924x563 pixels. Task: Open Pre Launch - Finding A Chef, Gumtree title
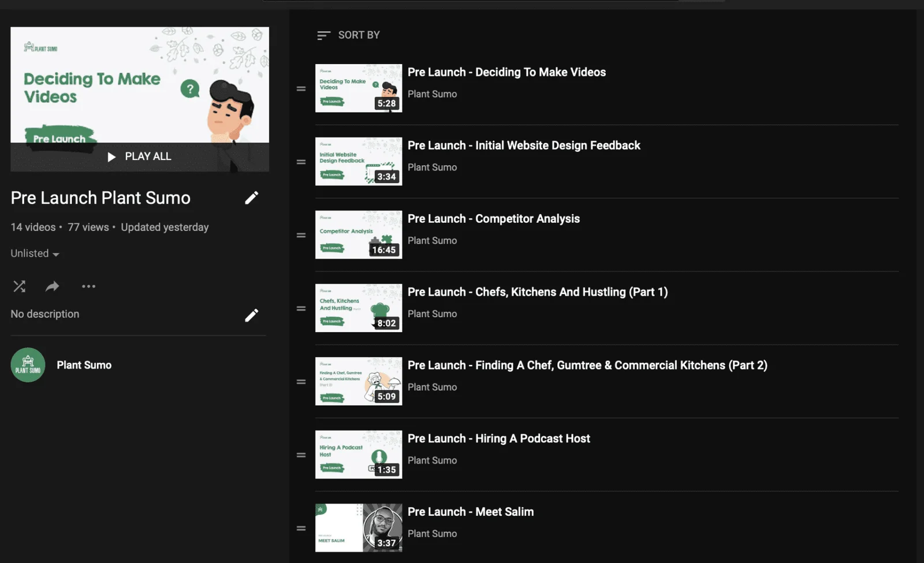(587, 366)
